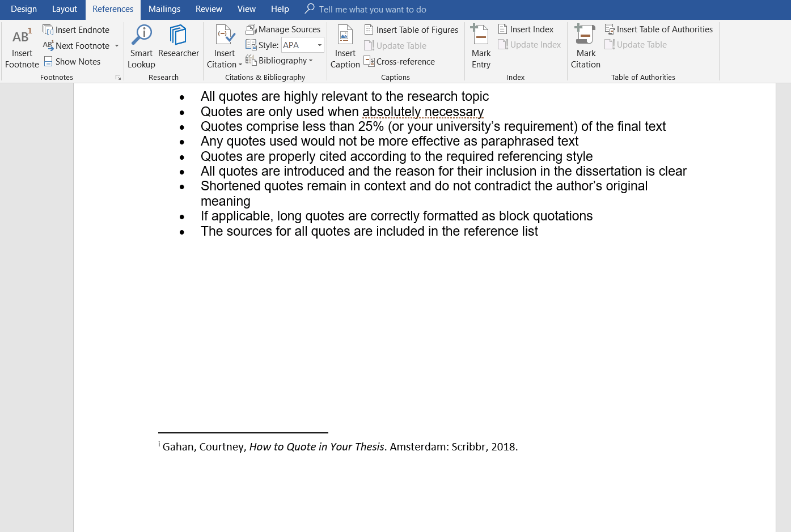
Task: Insert Table of Figures
Action: [x=411, y=29]
